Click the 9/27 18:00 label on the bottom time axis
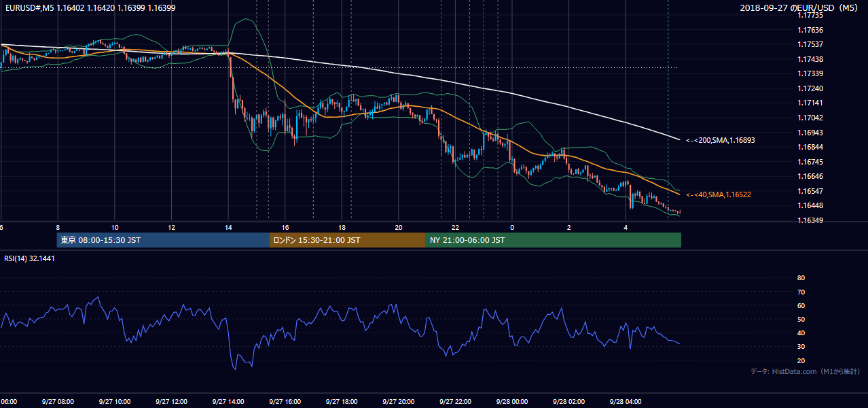The height and width of the screenshot is (408, 868). [x=342, y=402]
